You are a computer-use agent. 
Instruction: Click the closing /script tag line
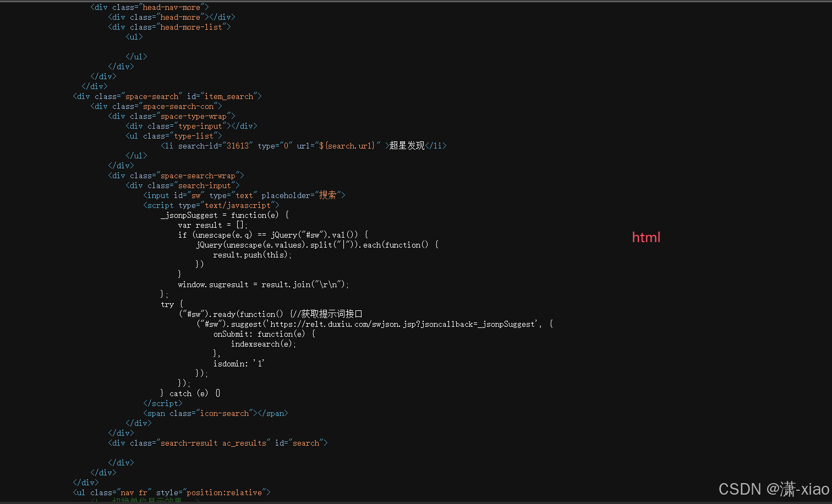coord(163,403)
